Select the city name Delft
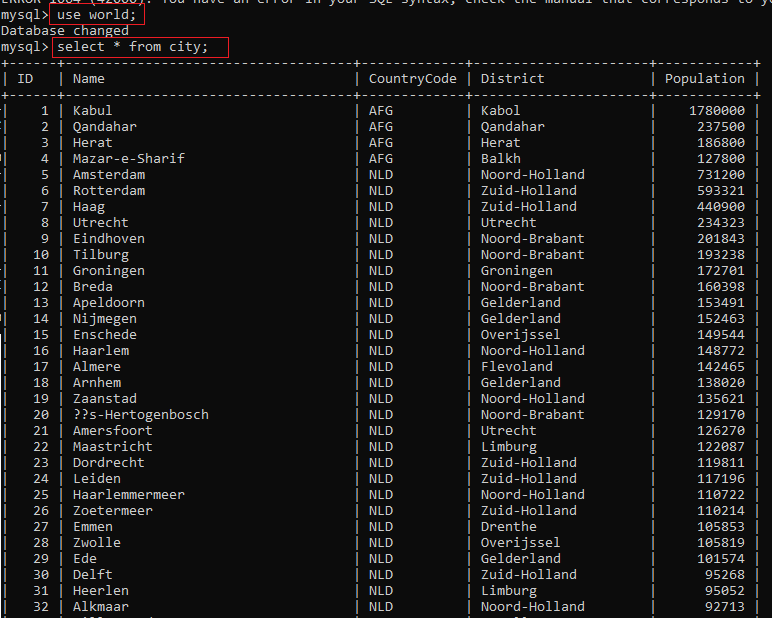Screen dimensions: 772x618 coord(93,575)
